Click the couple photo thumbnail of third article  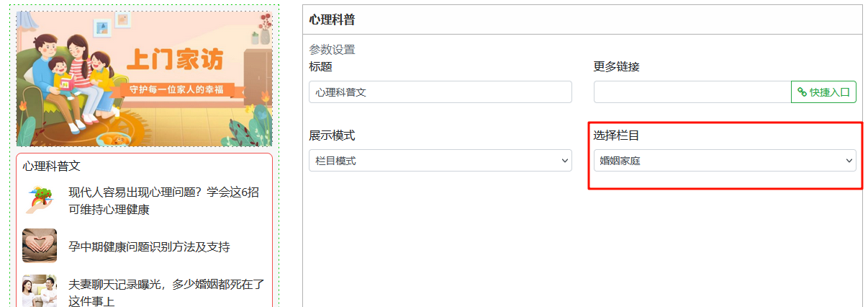click(x=40, y=291)
